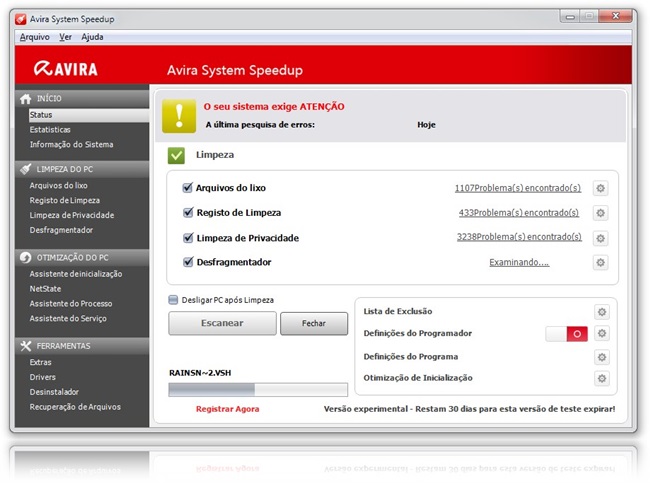Open settings gear for Registo de Limpeza row
Image resolution: width=650 pixels, height=483 pixels.
pyautogui.click(x=600, y=213)
